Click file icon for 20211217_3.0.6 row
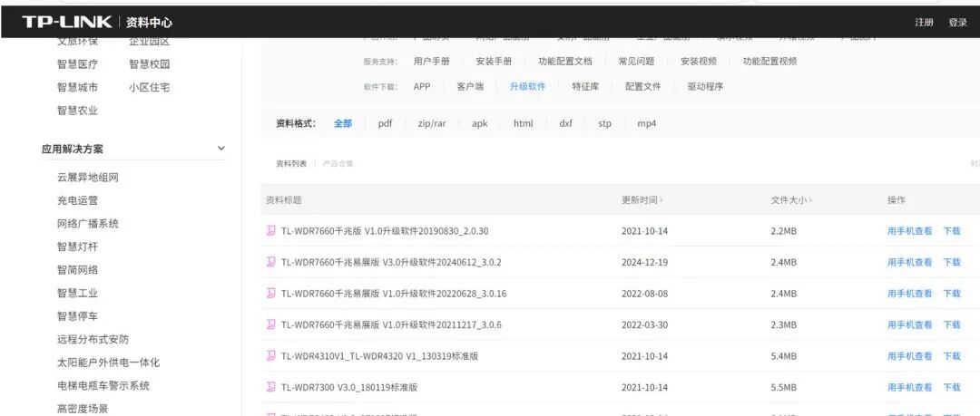 pyautogui.click(x=270, y=324)
